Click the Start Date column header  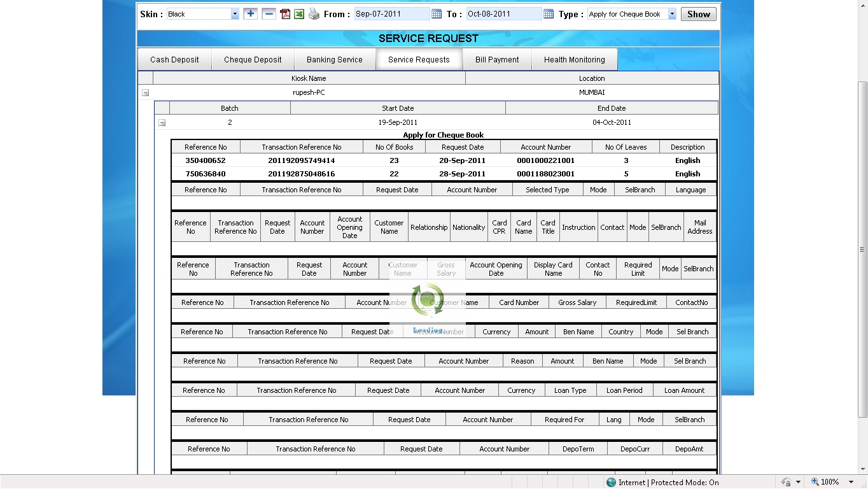coord(398,108)
